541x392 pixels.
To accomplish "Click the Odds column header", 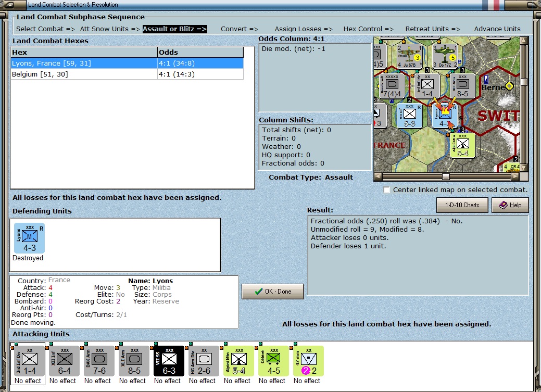I will click(200, 52).
